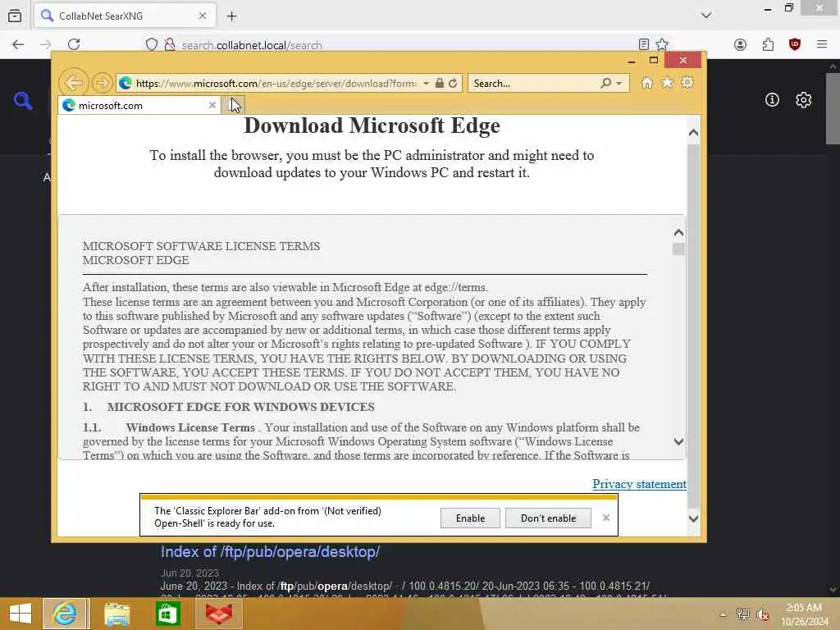Image resolution: width=840 pixels, height=630 pixels.
Task: Click Internet Explorer taskbar icon
Action: (65, 614)
